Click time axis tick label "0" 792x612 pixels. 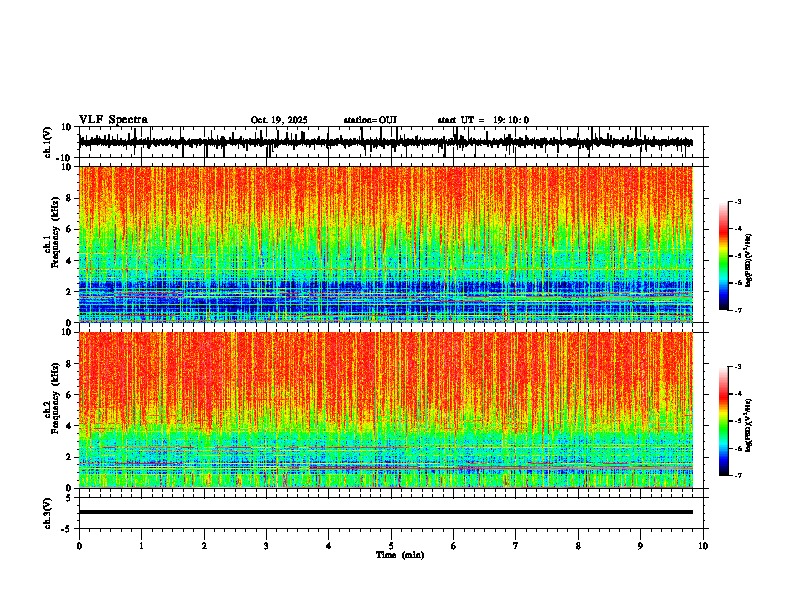pyautogui.click(x=79, y=546)
